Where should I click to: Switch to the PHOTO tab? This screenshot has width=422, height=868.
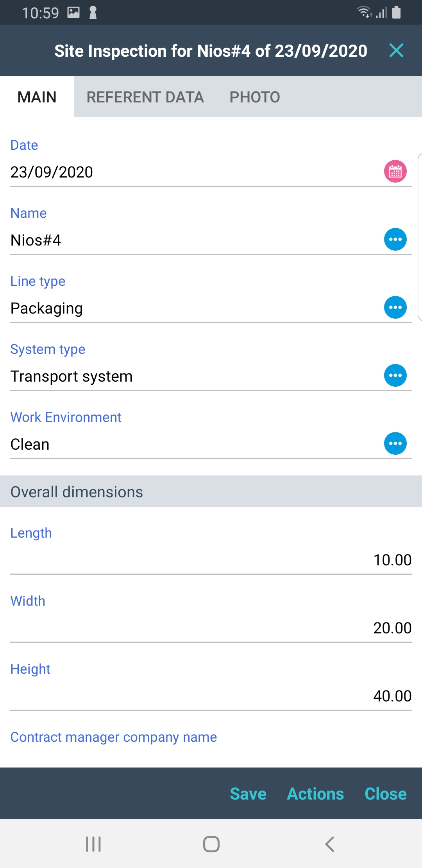click(254, 97)
